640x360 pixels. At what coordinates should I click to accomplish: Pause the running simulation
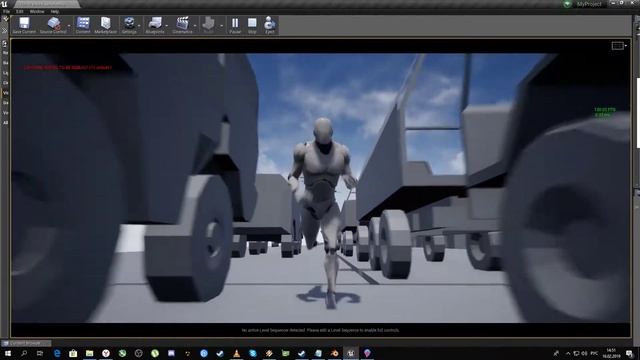point(235,25)
